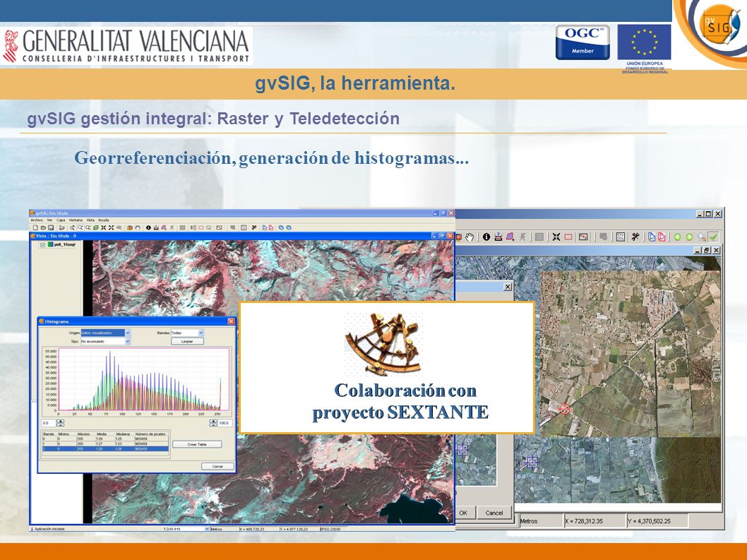Click the first green circle arrow in the aerial photo window
The image size is (747, 560).
pyautogui.click(x=677, y=237)
